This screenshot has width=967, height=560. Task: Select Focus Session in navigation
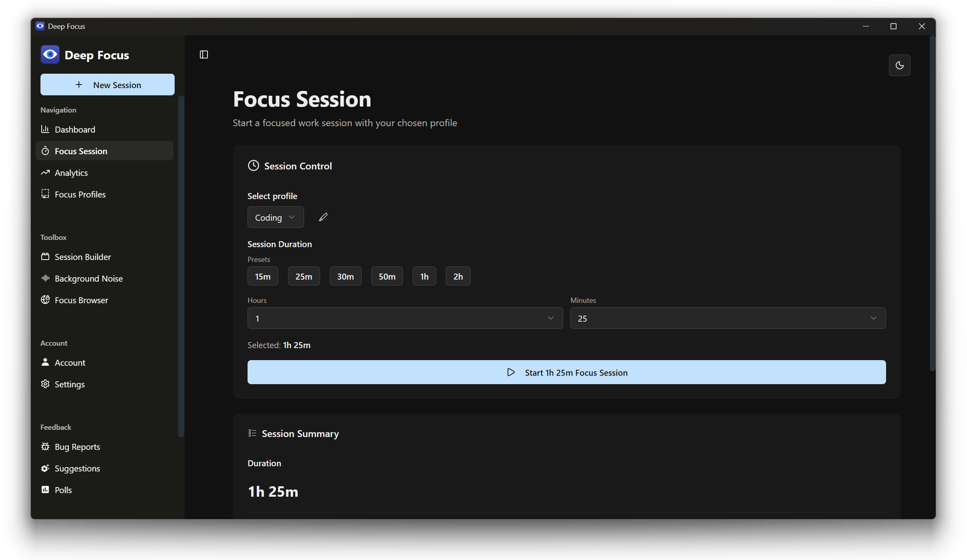(105, 151)
